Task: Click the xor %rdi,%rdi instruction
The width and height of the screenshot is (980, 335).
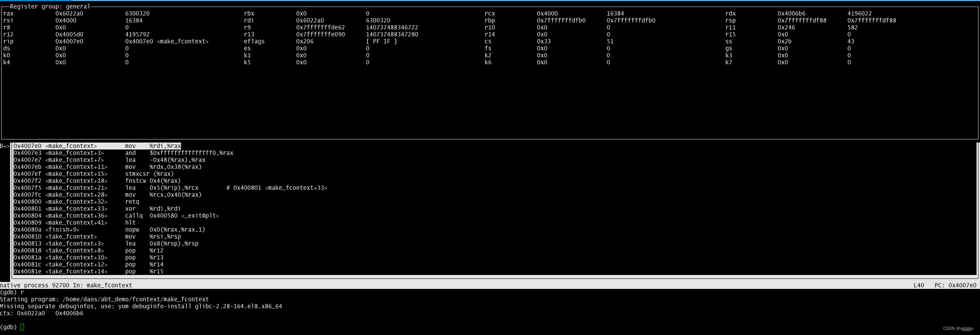Action: point(153,209)
